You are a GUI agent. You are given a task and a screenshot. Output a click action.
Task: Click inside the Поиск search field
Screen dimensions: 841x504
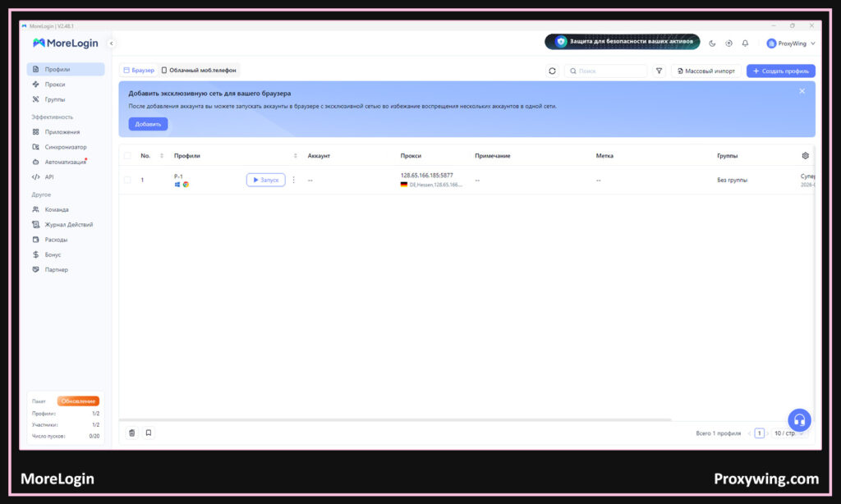tap(608, 71)
